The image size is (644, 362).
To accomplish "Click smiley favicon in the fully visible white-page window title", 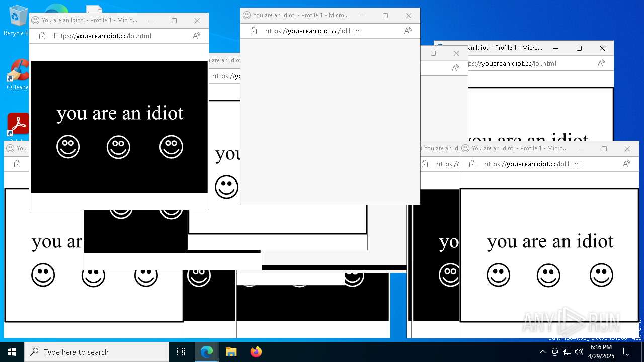I will tap(465, 148).
